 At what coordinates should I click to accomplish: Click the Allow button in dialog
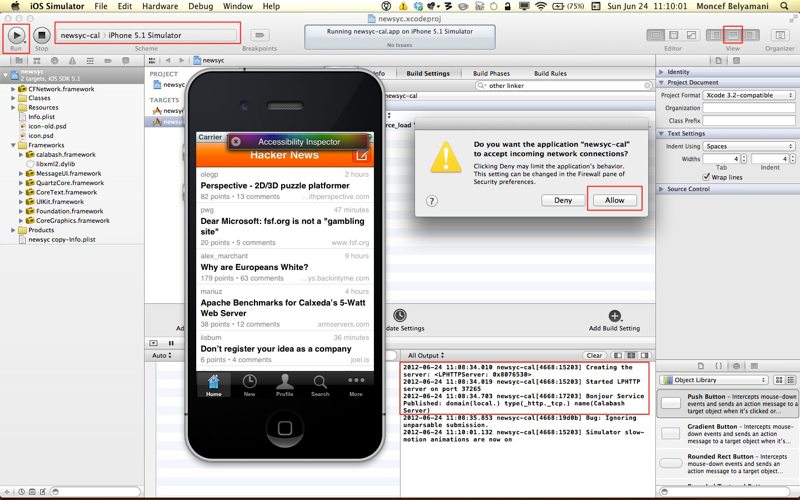coord(614,200)
